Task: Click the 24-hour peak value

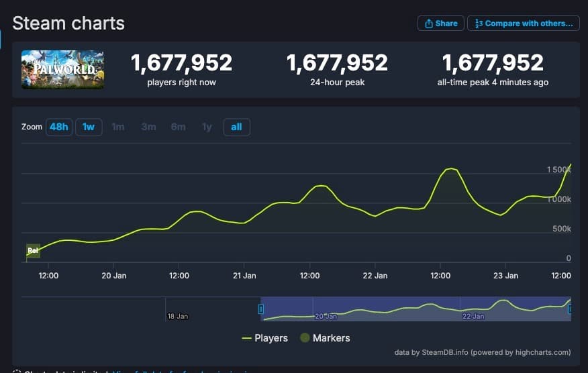Action: 337,62
